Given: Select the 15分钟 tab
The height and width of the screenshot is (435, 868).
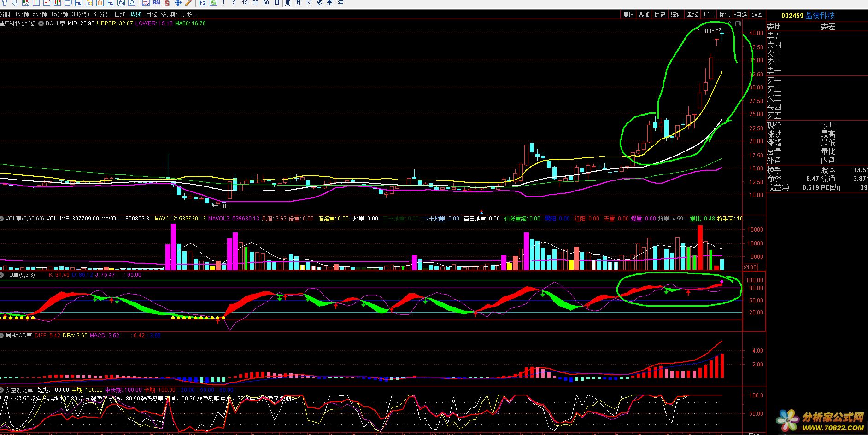Looking at the screenshot, I should pos(59,15).
